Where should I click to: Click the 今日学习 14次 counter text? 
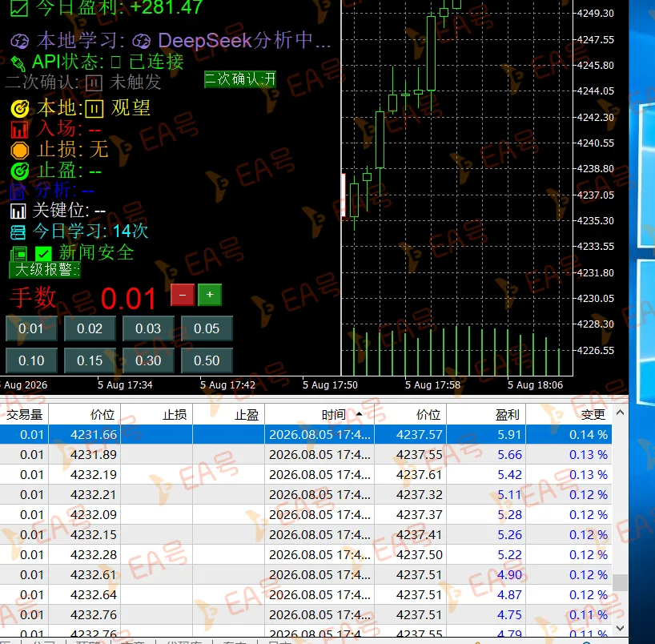pyautogui.click(x=90, y=231)
